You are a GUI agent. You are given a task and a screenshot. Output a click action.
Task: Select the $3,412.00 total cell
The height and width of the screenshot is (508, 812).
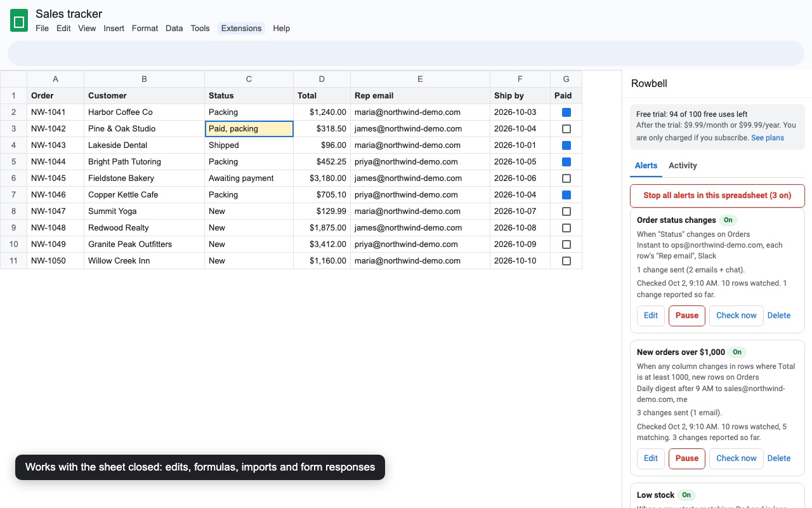pyautogui.click(x=322, y=244)
